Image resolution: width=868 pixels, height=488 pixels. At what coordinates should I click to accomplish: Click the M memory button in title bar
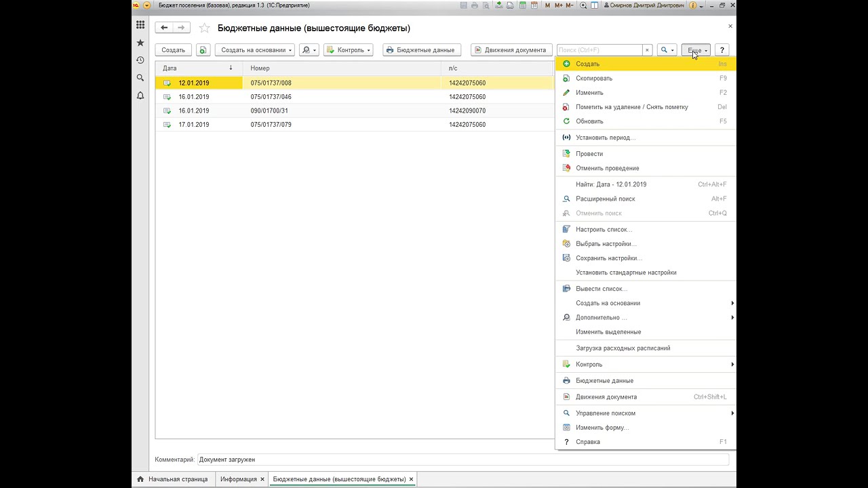point(547,5)
